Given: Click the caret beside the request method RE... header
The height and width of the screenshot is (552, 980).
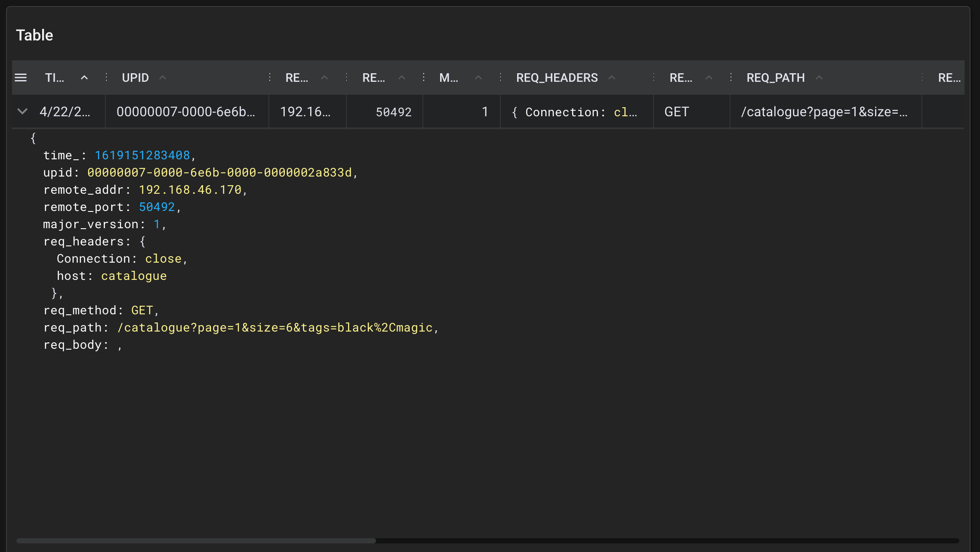Looking at the screenshot, I should [709, 78].
